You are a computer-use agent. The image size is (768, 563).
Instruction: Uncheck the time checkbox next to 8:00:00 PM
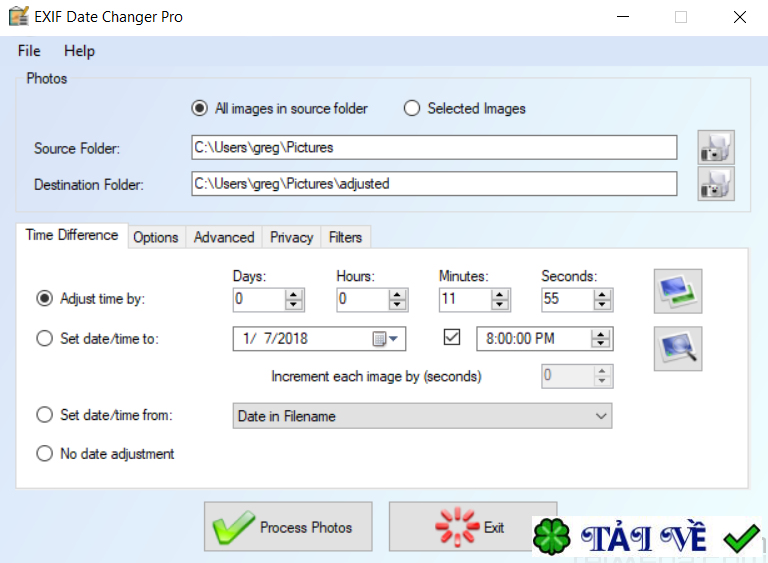click(x=452, y=337)
